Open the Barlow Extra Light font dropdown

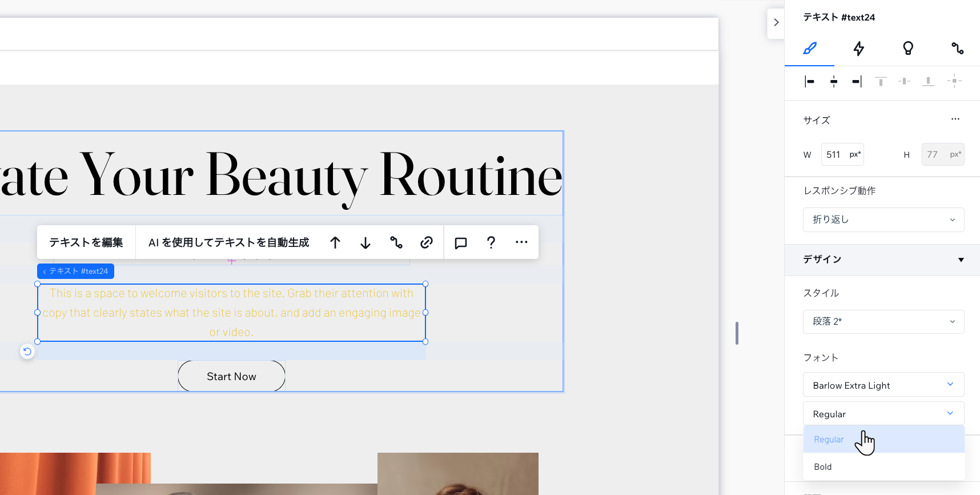(883, 385)
